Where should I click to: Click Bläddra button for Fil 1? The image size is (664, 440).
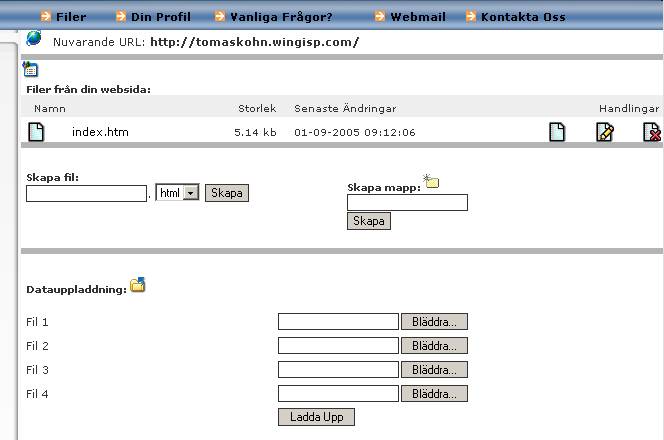point(434,322)
